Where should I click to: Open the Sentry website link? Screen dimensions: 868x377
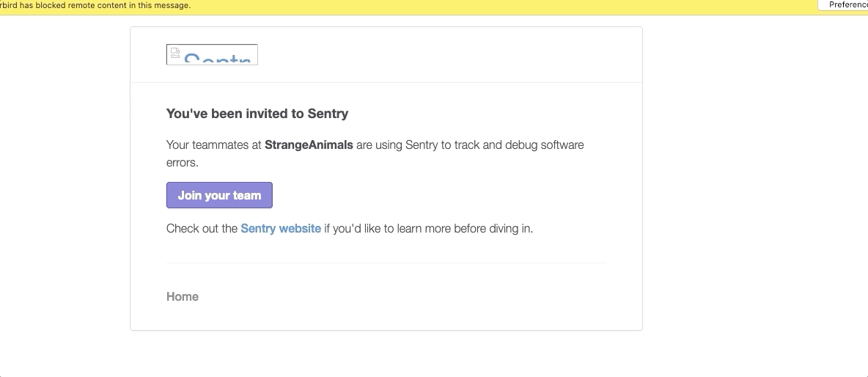coord(281,229)
